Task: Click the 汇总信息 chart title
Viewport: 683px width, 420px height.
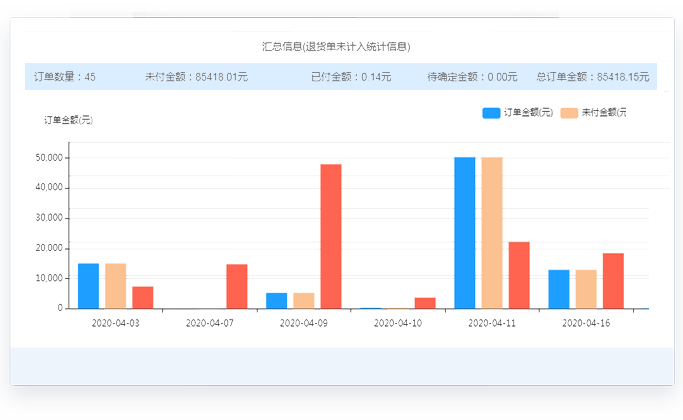Action: (336, 47)
